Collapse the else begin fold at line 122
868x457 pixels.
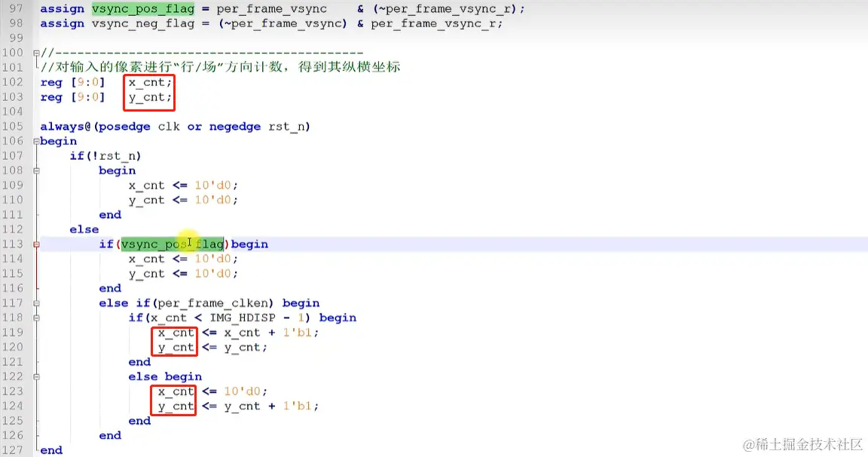[x=36, y=376]
